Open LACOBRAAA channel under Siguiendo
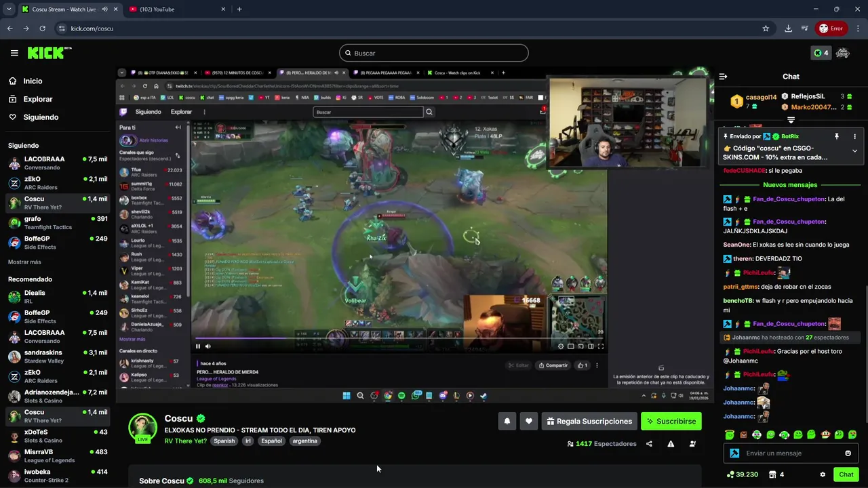 [56, 163]
